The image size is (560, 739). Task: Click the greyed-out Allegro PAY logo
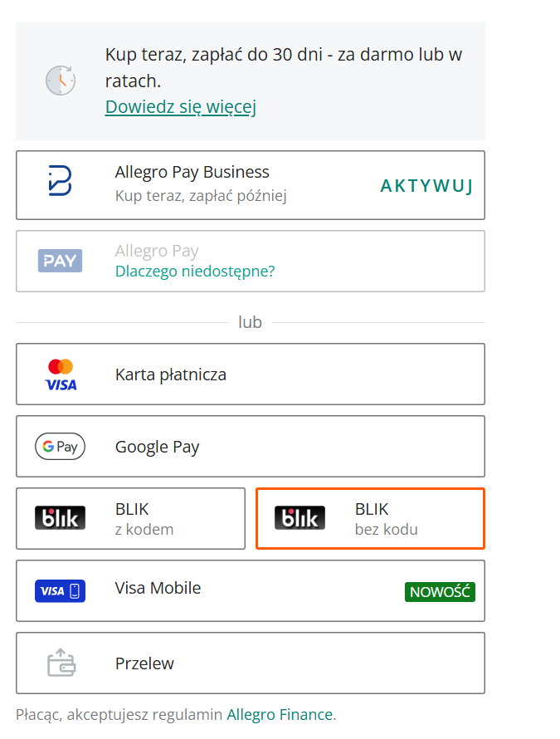pos(60,261)
